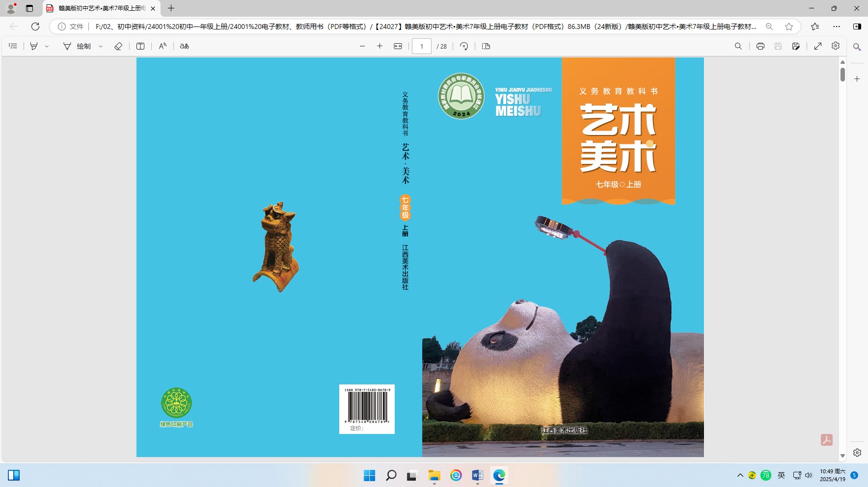Image resolution: width=868 pixels, height=487 pixels.
Task: Click the fit to width icon
Action: (x=398, y=46)
